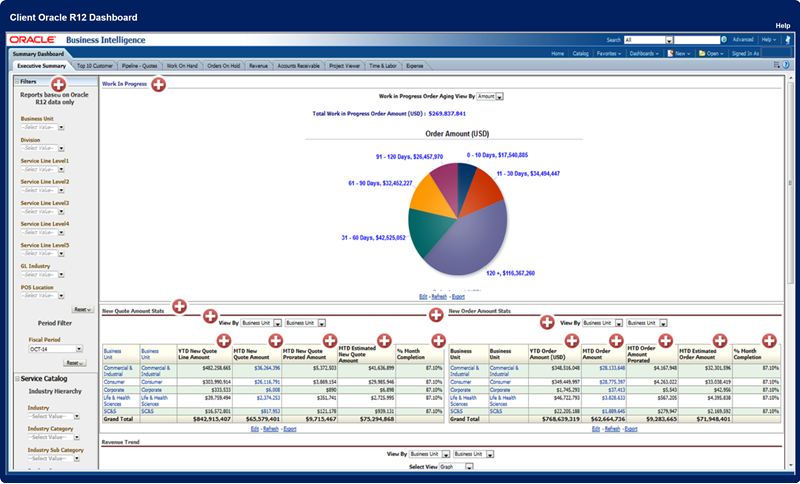Open the Dashboards menu
The height and width of the screenshot is (484, 800).
click(644, 53)
